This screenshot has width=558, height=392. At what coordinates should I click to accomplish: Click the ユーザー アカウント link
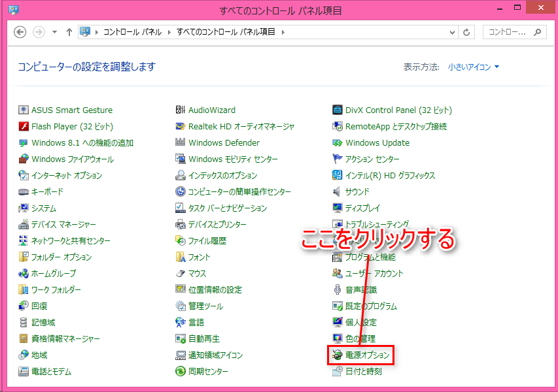pyautogui.click(x=374, y=274)
